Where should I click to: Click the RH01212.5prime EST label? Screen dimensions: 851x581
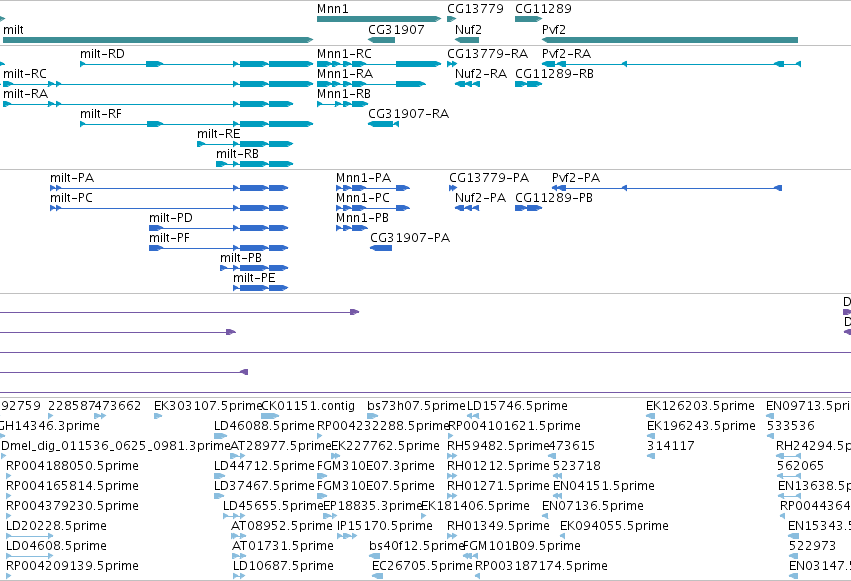tap(498, 466)
